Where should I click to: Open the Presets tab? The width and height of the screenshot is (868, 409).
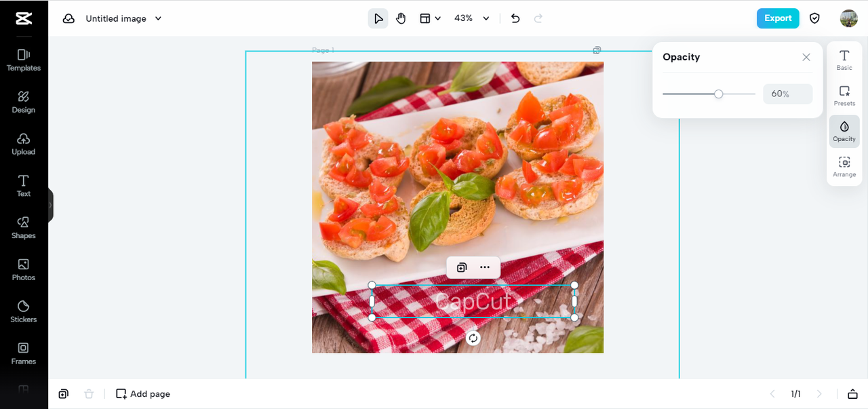click(x=844, y=96)
